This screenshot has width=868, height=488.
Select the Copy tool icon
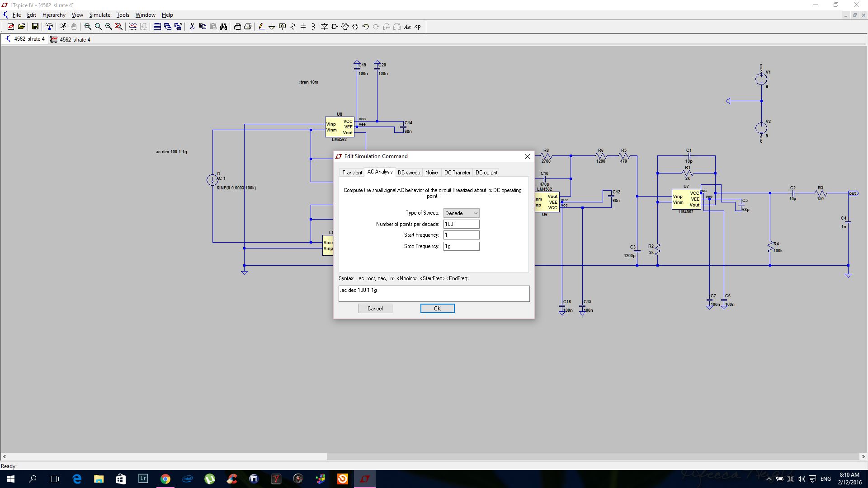[x=203, y=27]
